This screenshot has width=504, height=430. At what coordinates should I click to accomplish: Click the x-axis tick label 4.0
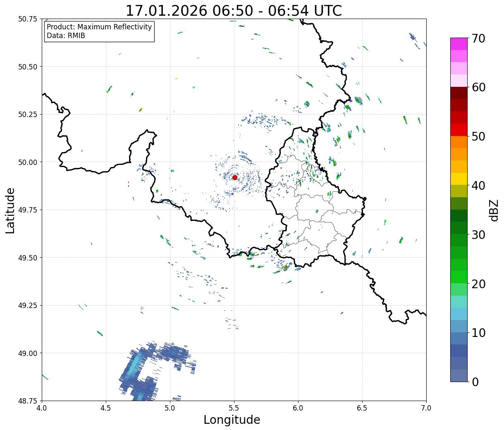click(42, 408)
